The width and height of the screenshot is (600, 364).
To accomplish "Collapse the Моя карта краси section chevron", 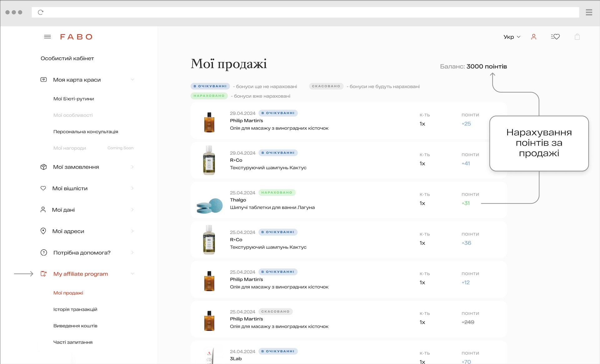I will coord(132,80).
